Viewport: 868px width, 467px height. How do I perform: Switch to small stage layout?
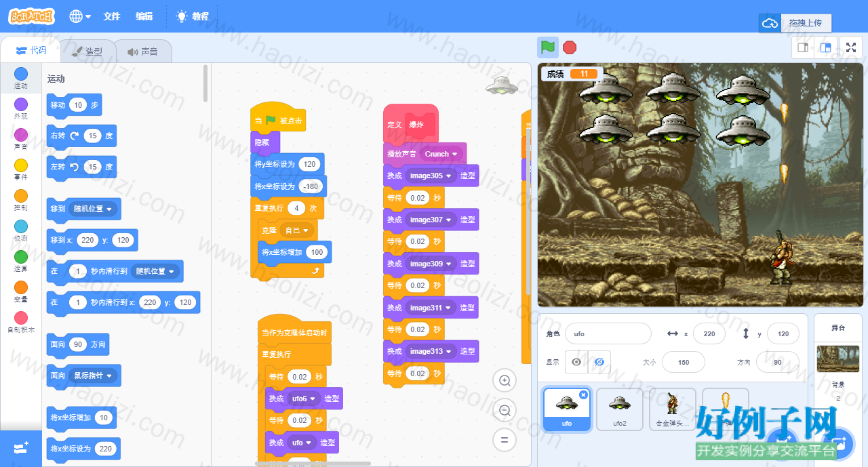pyautogui.click(x=803, y=47)
